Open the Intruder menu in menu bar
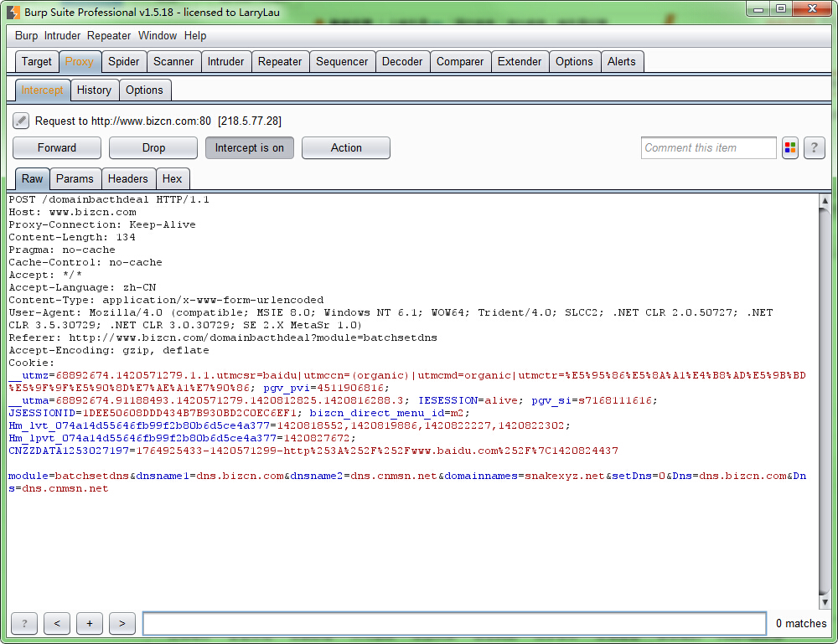 pos(62,36)
